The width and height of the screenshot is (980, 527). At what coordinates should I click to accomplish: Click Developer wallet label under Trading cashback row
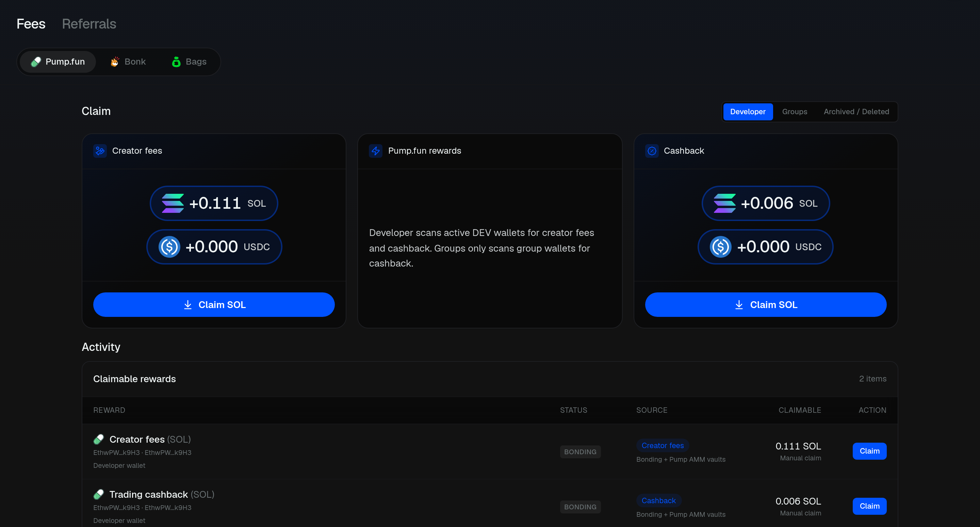tap(119, 521)
